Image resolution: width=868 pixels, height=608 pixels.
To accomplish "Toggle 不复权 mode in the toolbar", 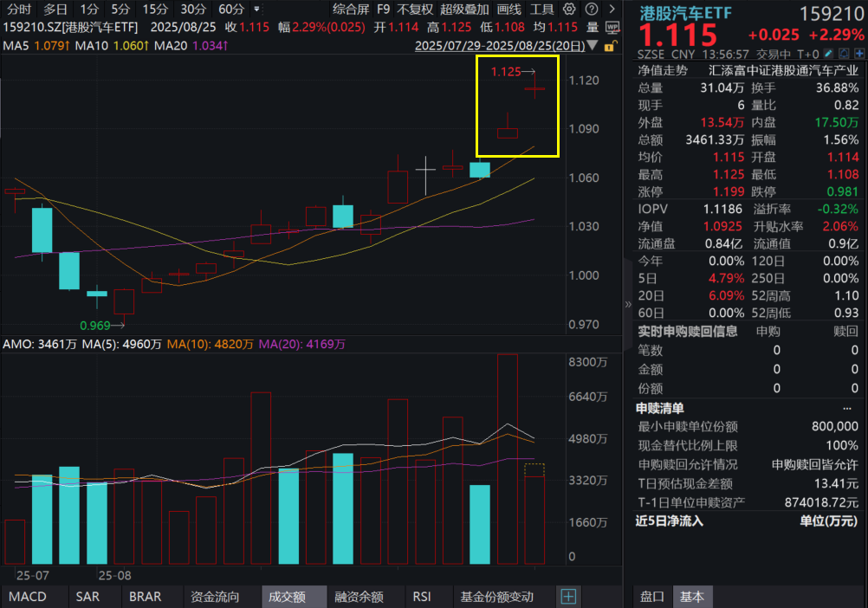I will (x=416, y=8).
